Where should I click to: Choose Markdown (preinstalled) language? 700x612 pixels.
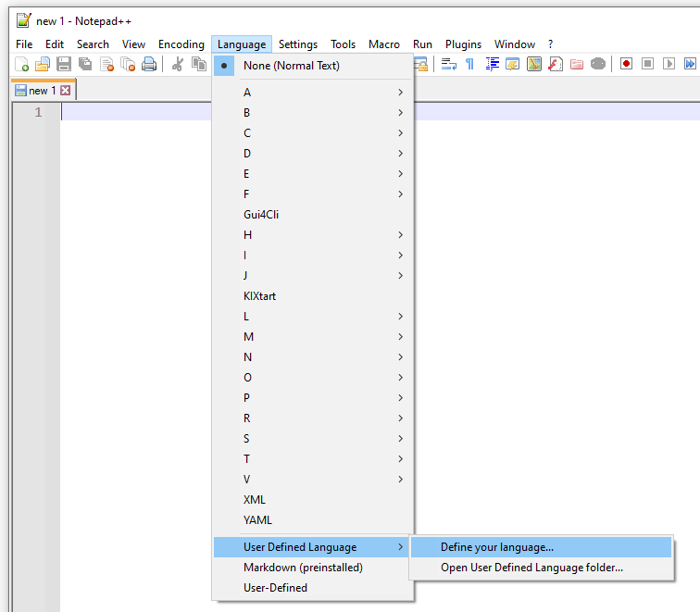[313, 568]
